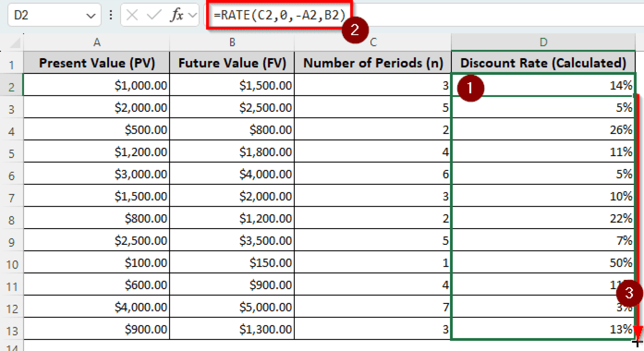Select row 1 header
Image resolution: width=644 pixels, height=351 pixels.
[12, 63]
